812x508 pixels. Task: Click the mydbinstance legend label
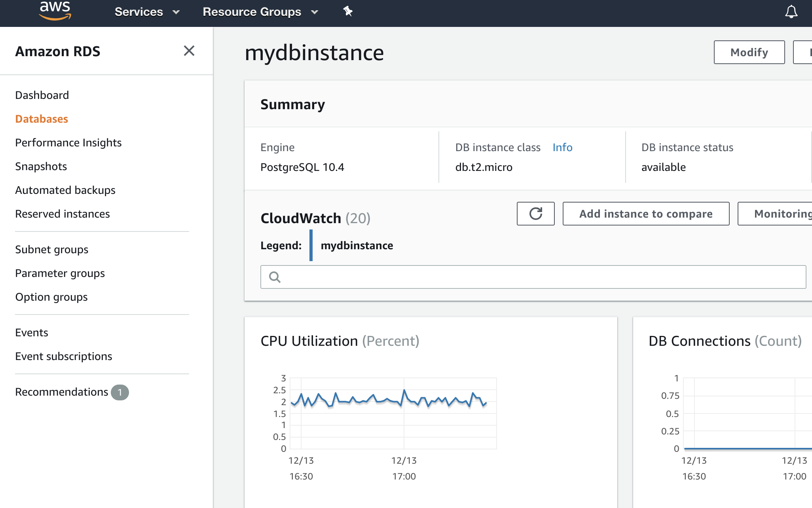click(x=357, y=245)
